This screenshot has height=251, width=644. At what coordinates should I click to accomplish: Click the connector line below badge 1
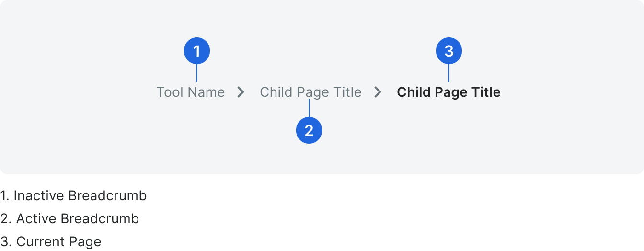(197, 73)
